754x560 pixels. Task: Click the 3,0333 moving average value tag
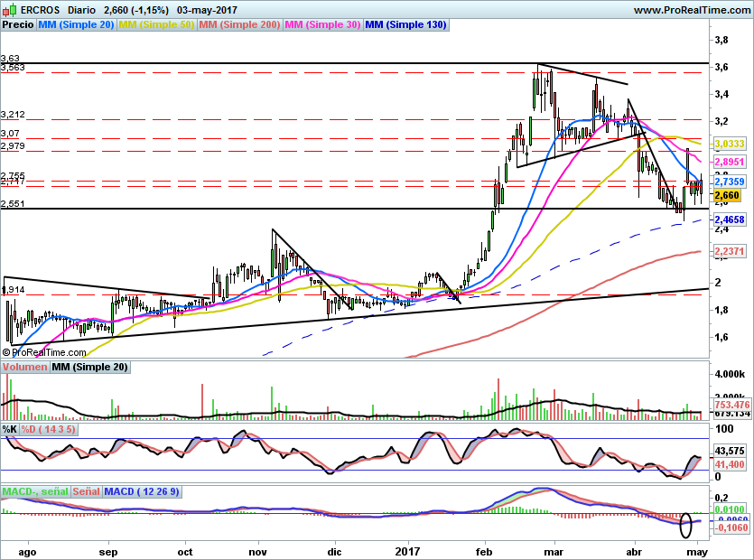(x=729, y=144)
